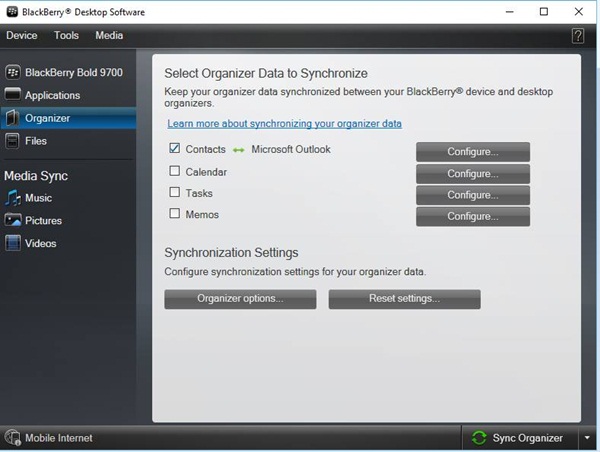Click the Files sidebar icon
Viewport: 600px width, 452px height.
click(x=12, y=141)
